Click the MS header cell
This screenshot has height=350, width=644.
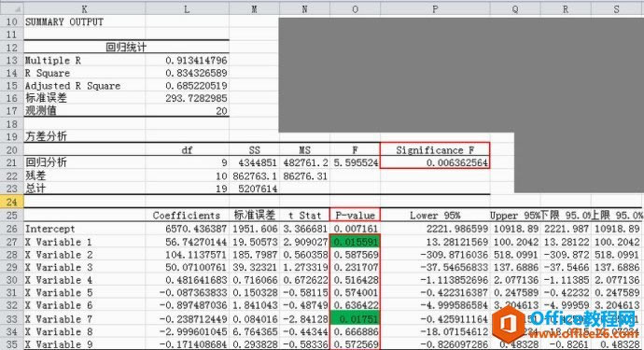point(305,150)
